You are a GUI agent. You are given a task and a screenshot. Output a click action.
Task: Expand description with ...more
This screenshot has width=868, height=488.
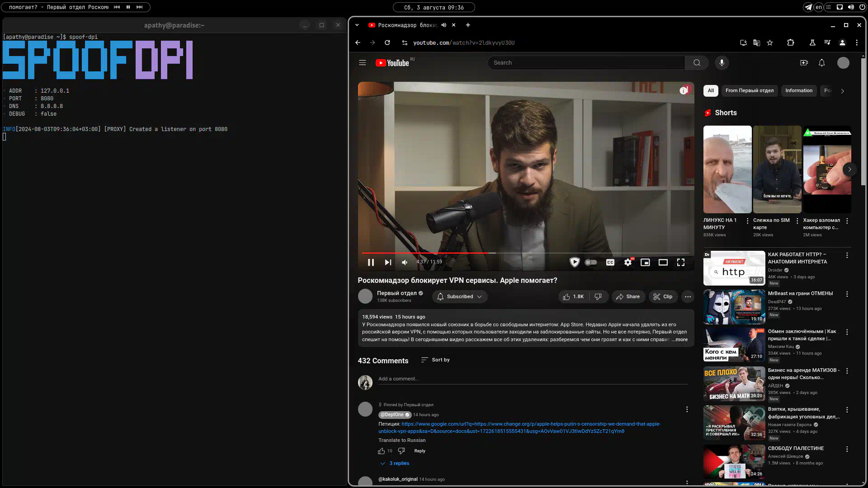tap(679, 340)
